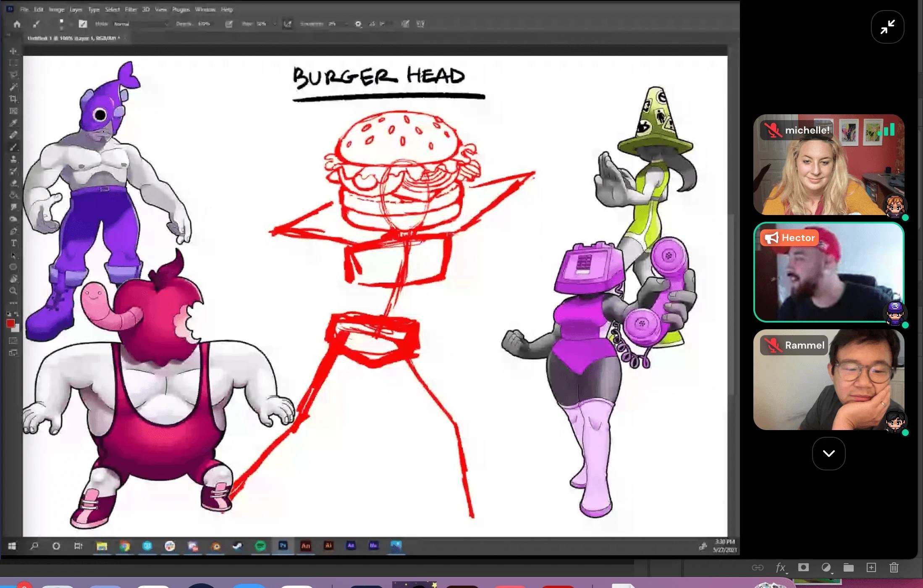Select the Path Selection tool

pos(13,255)
